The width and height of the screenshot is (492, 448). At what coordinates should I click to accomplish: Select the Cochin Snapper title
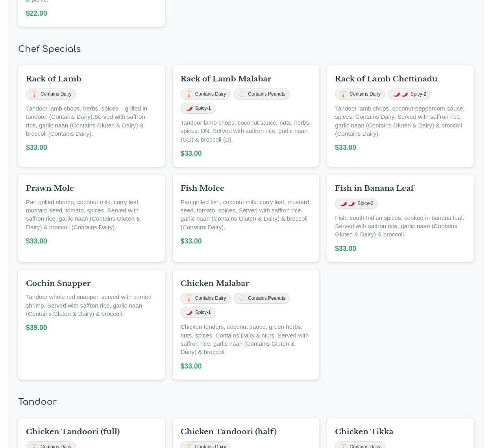click(x=58, y=283)
